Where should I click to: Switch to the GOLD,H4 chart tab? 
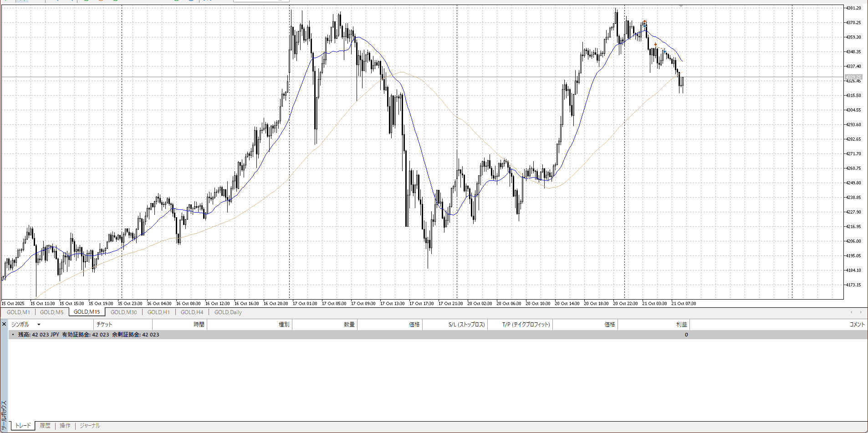tap(192, 312)
